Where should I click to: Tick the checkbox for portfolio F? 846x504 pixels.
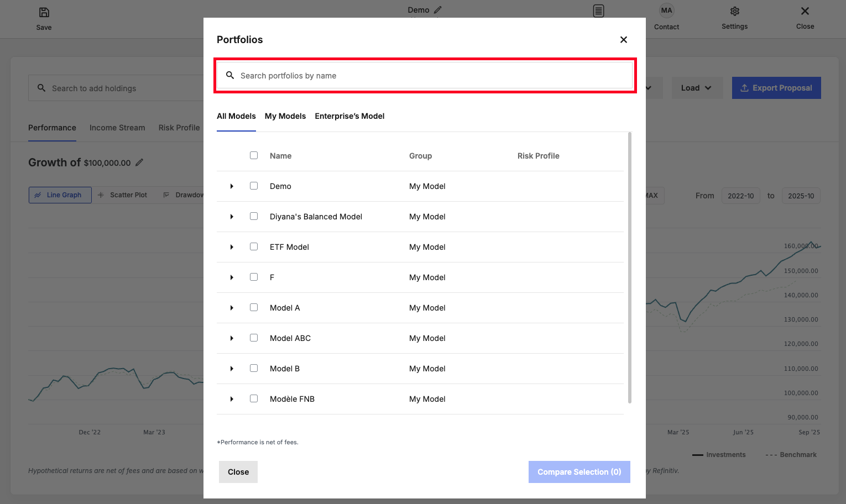[254, 277]
